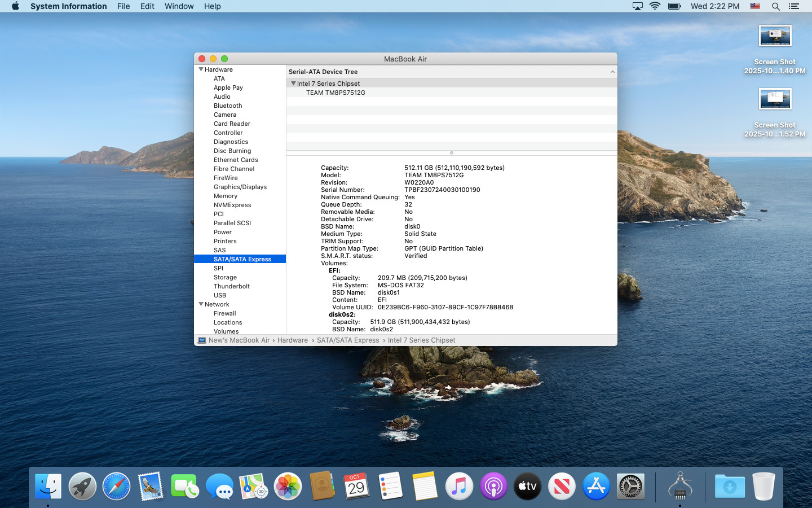The height and width of the screenshot is (508, 812).
Task: Select the top Screen Shot desktop thumbnail
Action: pos(775,36)
